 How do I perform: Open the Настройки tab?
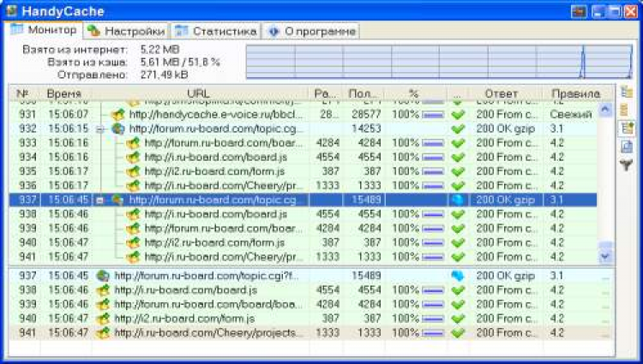[126, 31]
